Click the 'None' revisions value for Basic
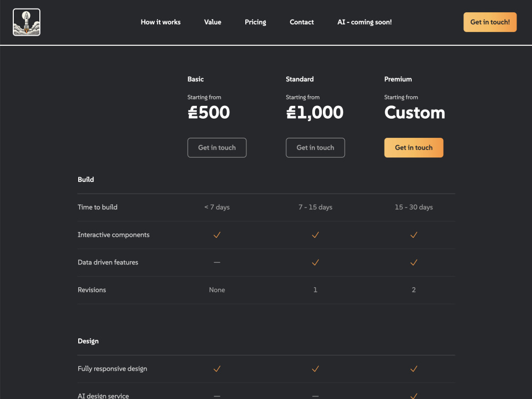 (x=217, y=290)
